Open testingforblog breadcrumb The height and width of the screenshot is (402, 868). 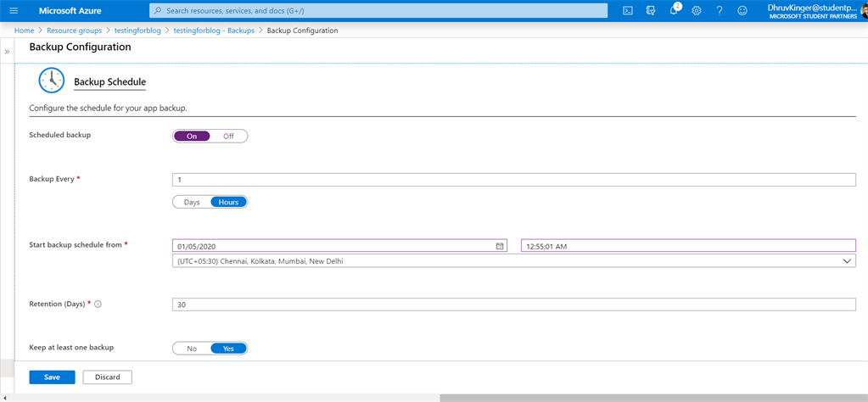(137, 31)
